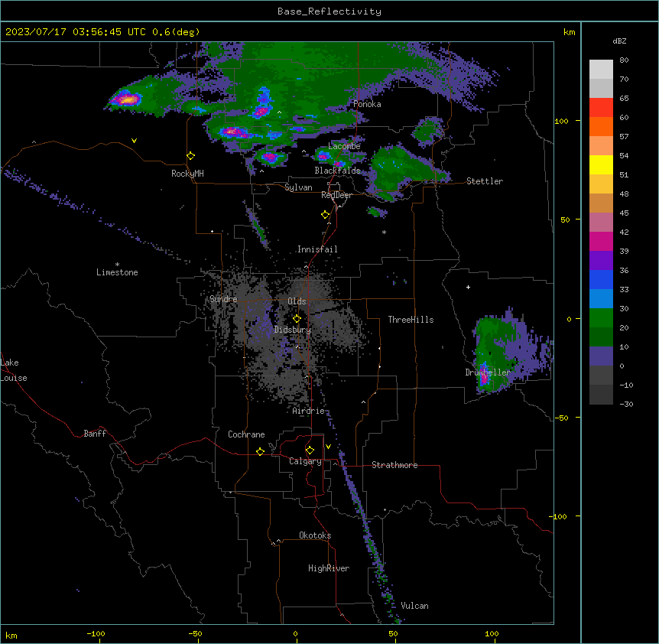Click the Limestone label

pyautogui.click(x=117, y=272)
